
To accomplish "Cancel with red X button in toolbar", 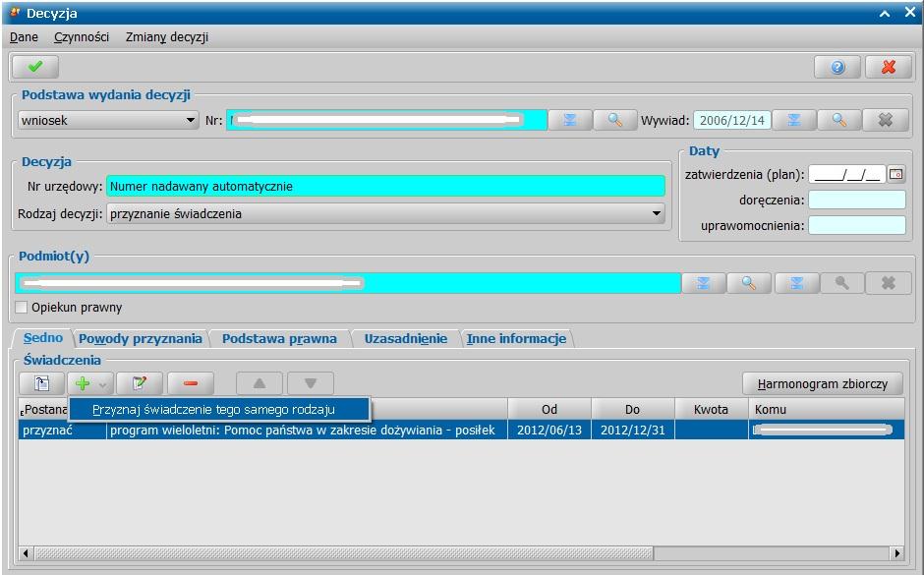I will (889, 67).
